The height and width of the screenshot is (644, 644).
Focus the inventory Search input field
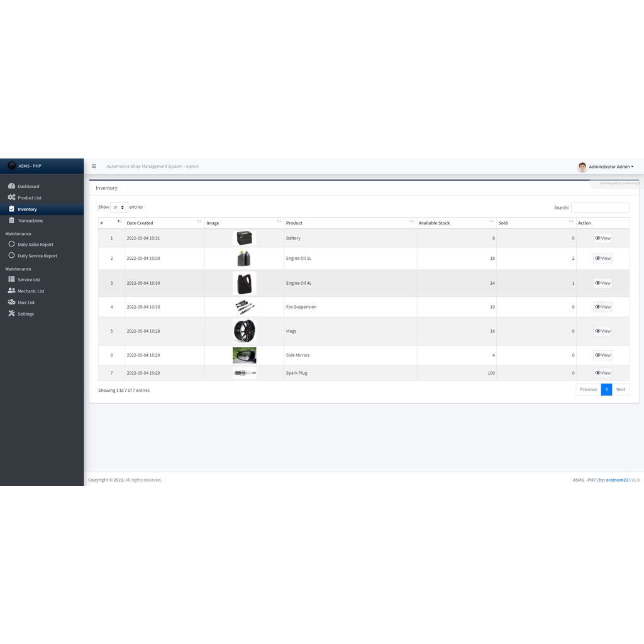599,208
